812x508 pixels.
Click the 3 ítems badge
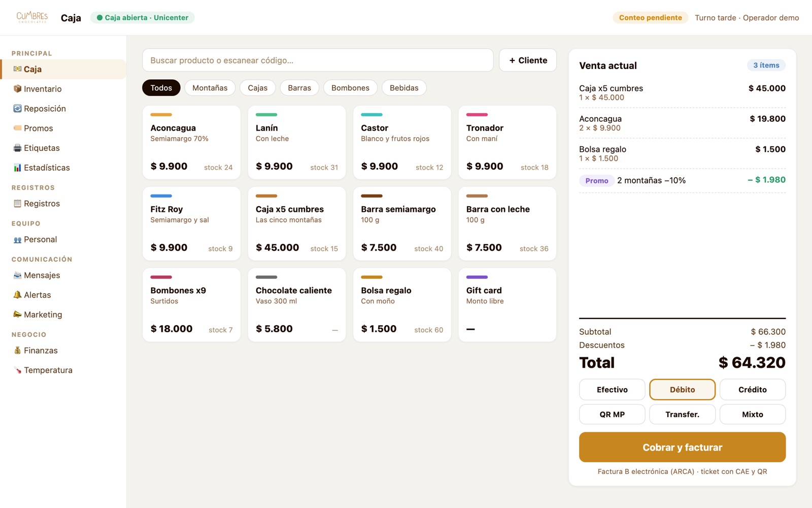[766, 65]
